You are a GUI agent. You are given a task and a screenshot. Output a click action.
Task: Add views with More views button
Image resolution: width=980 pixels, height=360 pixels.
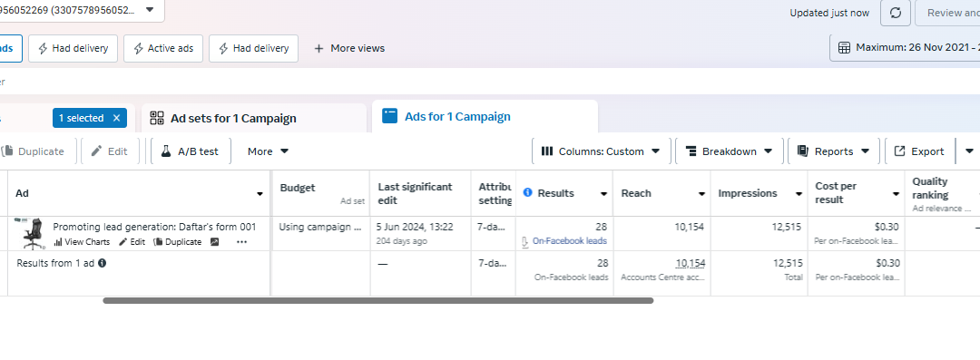pos(348,48)
